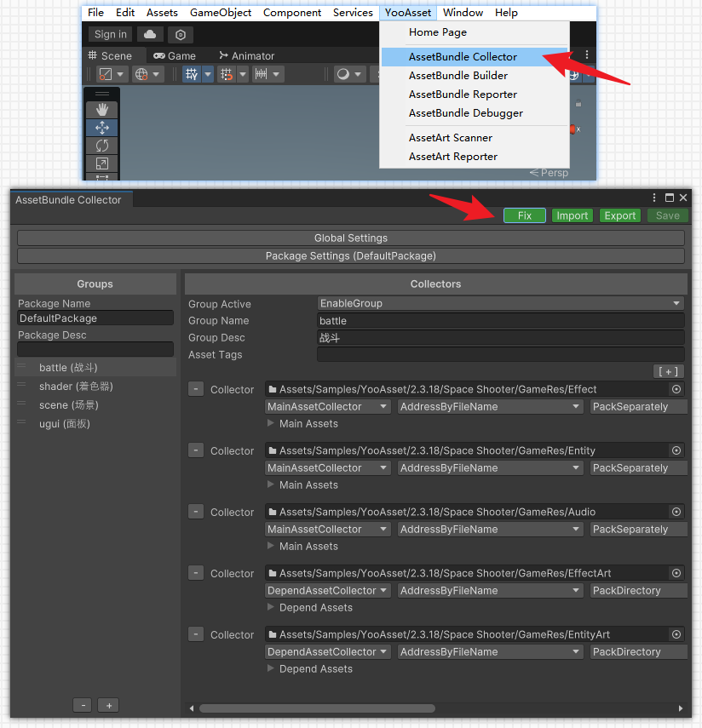702x728 pixels.
Task: Select the ugui group in Groups list
Action: (x=95, y=423)
